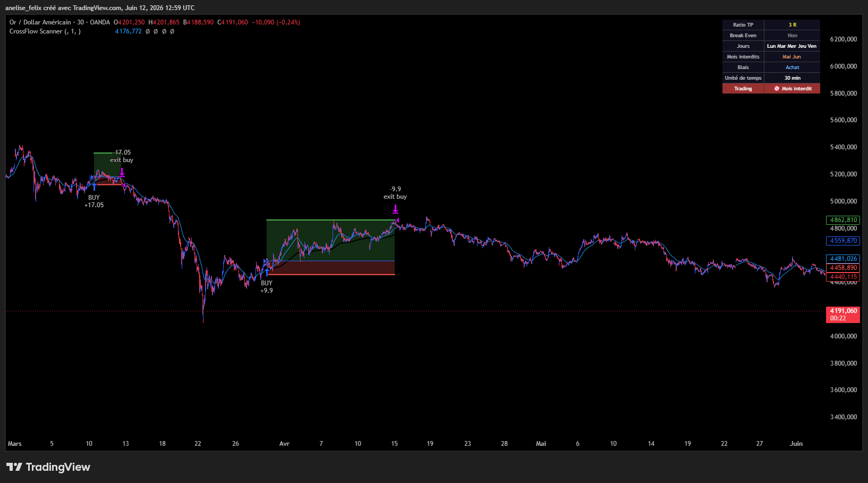Click the Lun Mar Mer Jeu Ven cell
This screenshot has width=868, height=483.
[792, 46]
